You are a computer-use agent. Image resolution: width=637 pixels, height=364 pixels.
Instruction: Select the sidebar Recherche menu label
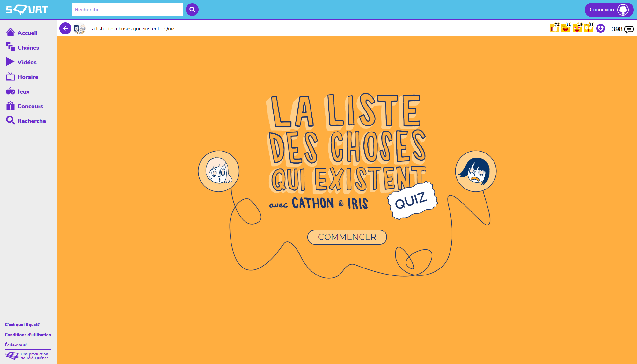coord(32,121)
